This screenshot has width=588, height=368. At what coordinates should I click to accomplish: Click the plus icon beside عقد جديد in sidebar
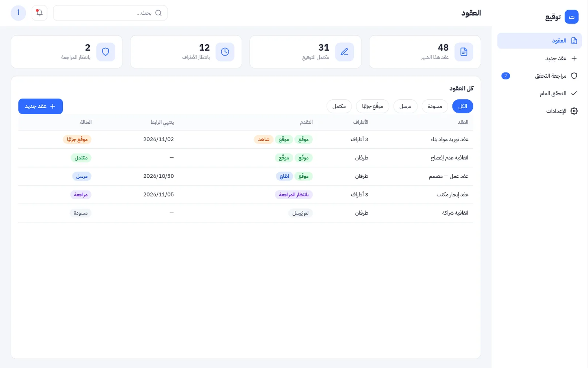(574, 58)
